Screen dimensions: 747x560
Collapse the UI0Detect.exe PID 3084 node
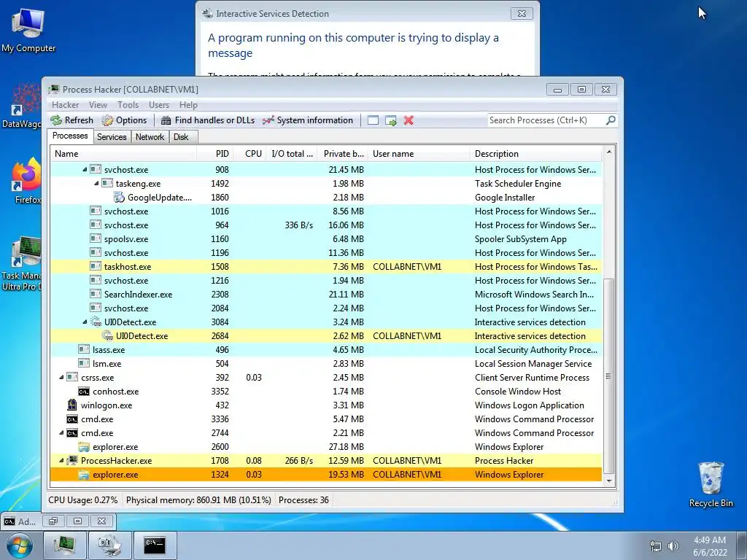point(85,322)
